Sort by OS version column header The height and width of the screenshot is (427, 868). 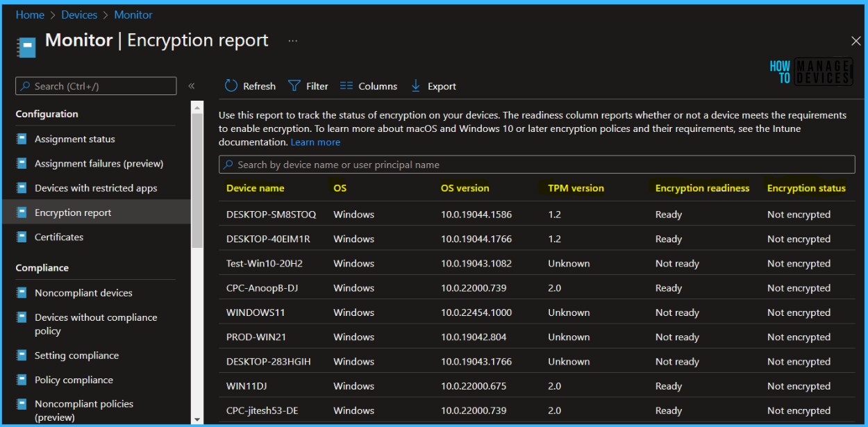click(x=465, y=188)
